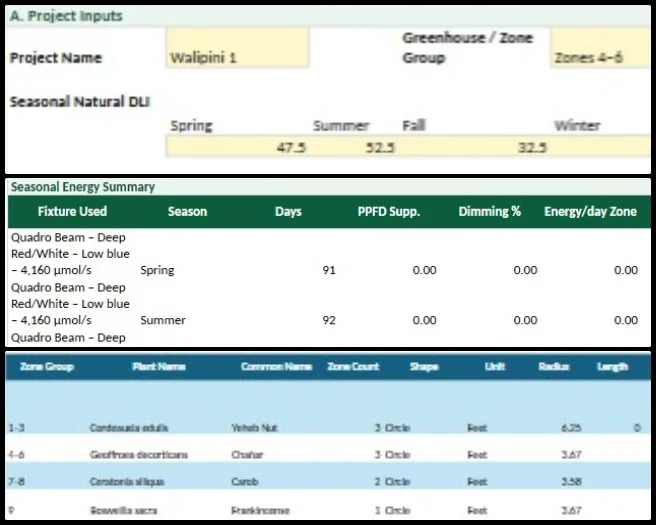Select radius 3.58 in the Carob row
Screen dimensions: 656x525
[571, 481]
